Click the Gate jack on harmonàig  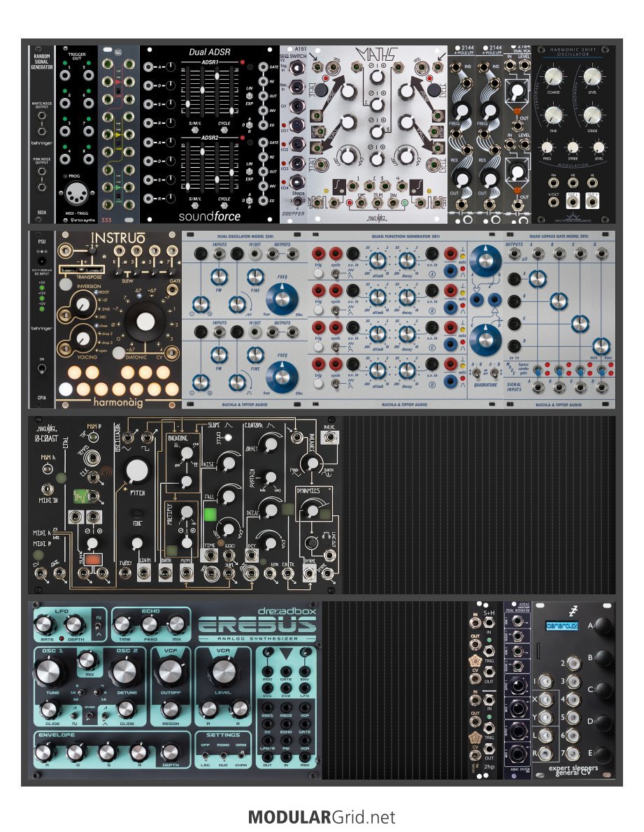click(173, 289)
